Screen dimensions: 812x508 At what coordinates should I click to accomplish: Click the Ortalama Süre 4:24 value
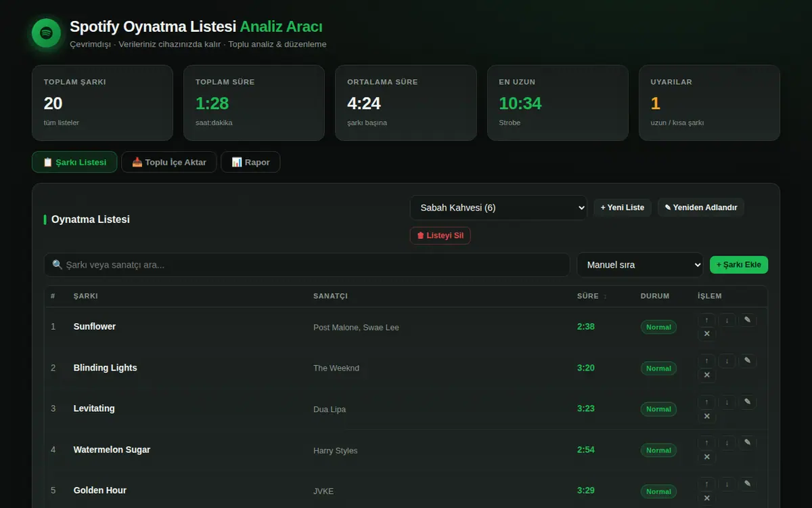[364, 103]
